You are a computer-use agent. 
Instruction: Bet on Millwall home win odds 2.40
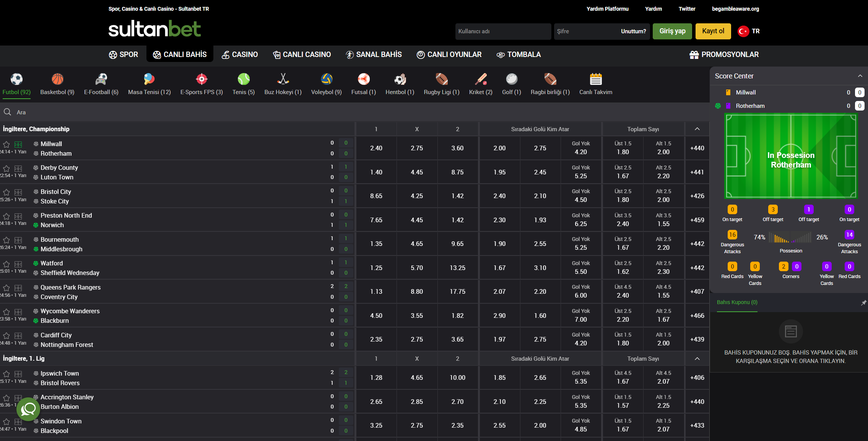(x=376, y=148)
